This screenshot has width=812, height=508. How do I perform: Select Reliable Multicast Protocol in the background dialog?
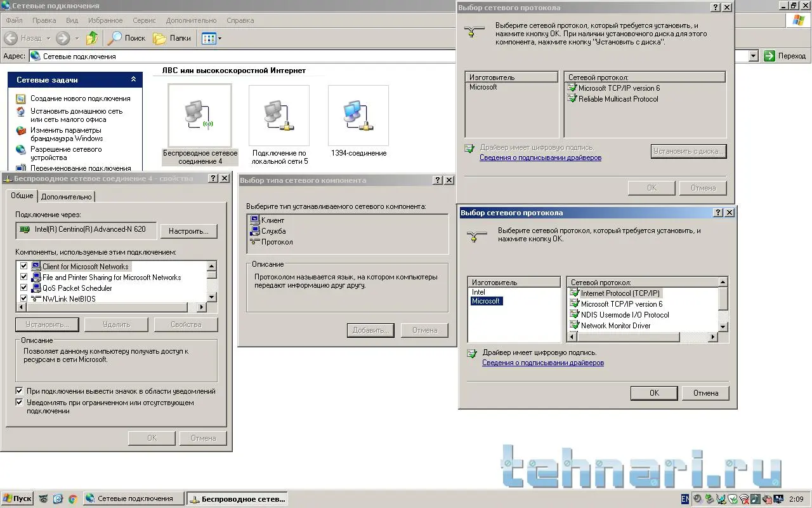(x=613, y=99)
